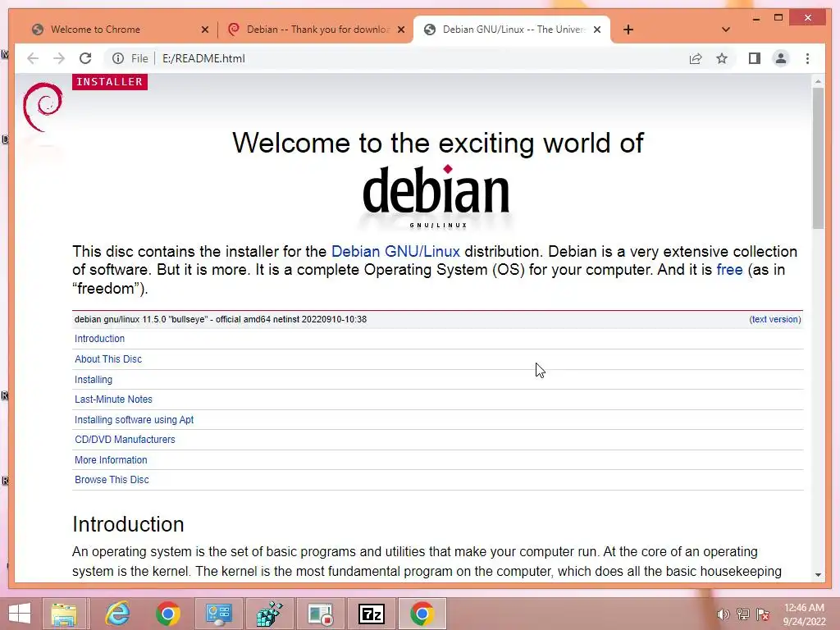Click the scrollbar down arrow
840x630 pixels.
(x=818, y=574)
